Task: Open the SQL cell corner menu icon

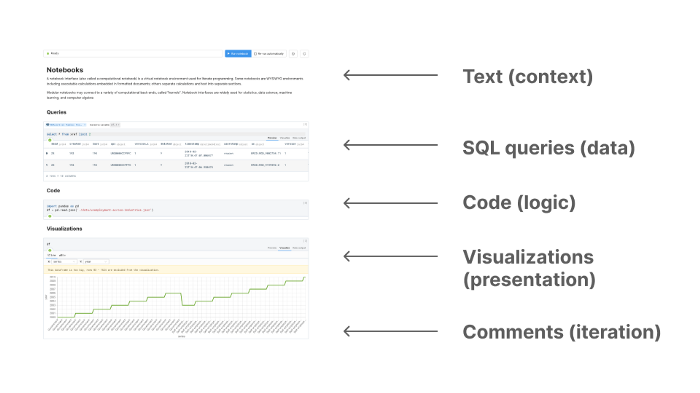Action: [305, 125]
